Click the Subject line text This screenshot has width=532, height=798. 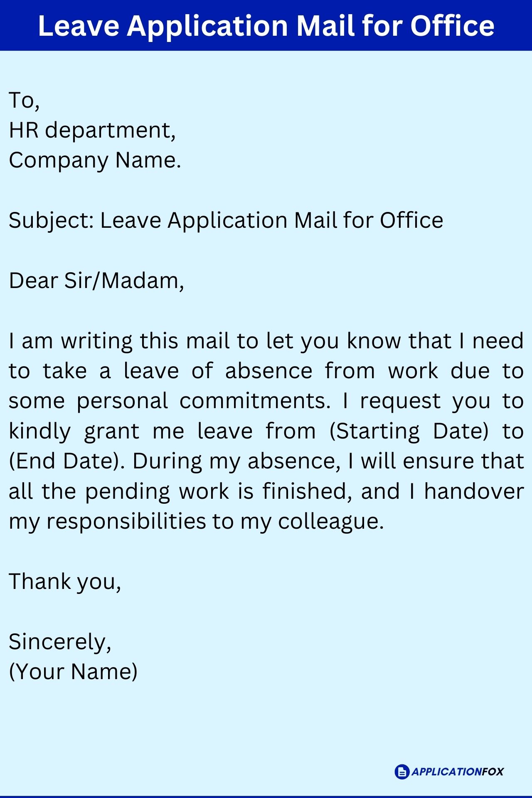[x=226, y=221]
